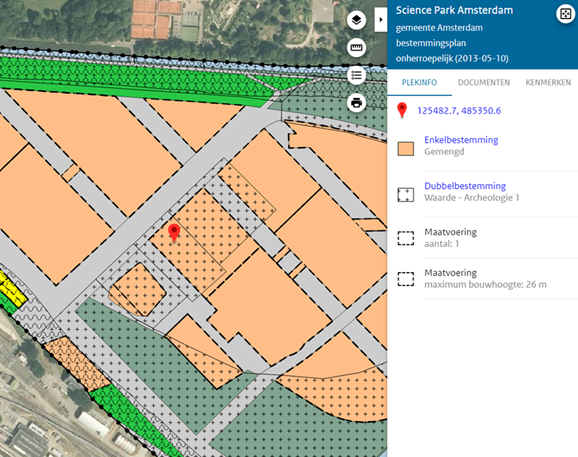Open the coordinates link 125482.7, 485350.6
The image size is (578, 457).
pyautogui.click(x=459, y=111)
